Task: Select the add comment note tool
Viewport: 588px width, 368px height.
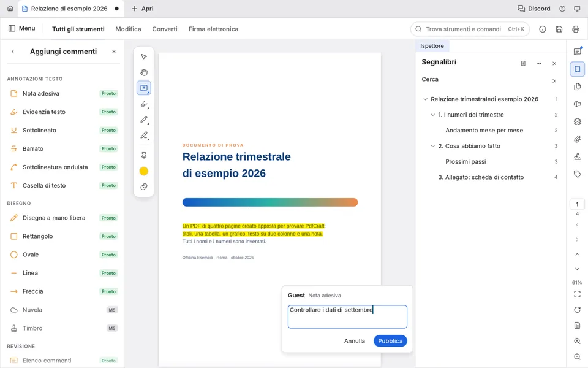Action: (144, 88)
